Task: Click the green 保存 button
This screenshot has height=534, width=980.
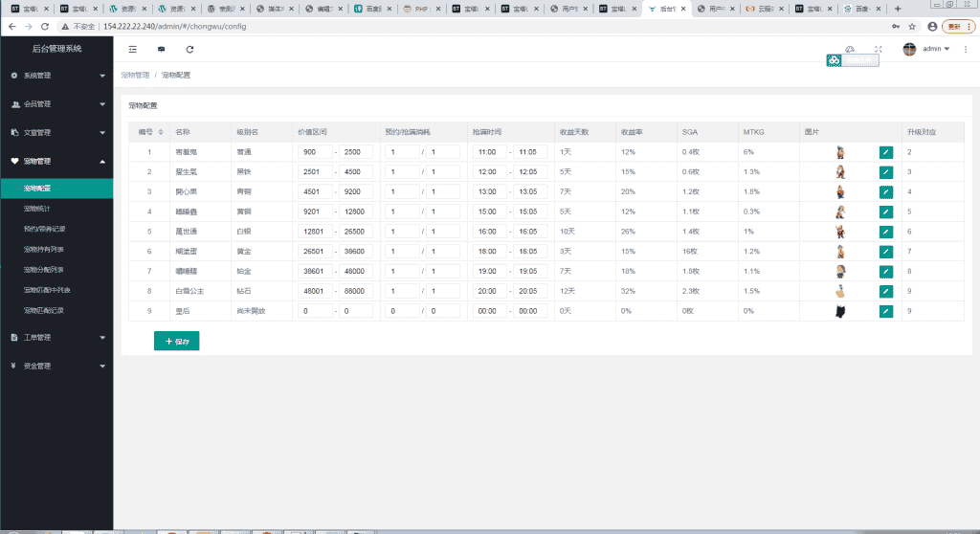Action: (x=176, y=341)
